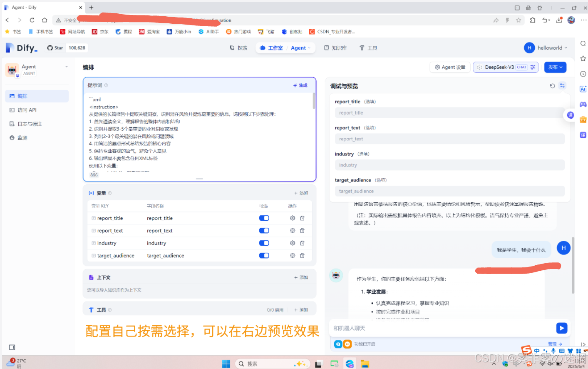Select 编排 in the sidebar
588x369 pixels.
pos(37,96)
